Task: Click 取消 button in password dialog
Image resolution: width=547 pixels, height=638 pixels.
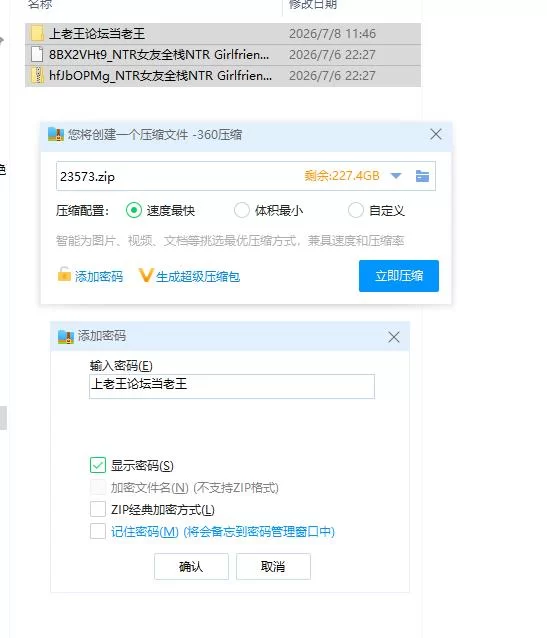Action: click(273, 566)
